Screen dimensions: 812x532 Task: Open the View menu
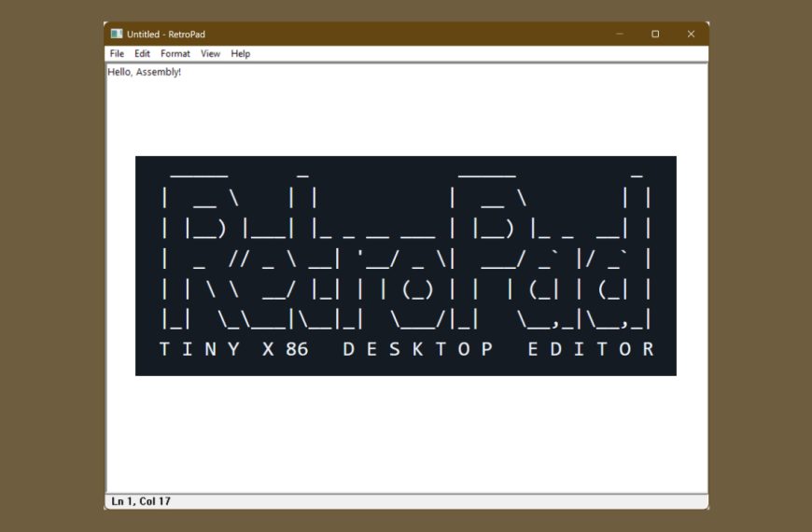tap(210, 53)
